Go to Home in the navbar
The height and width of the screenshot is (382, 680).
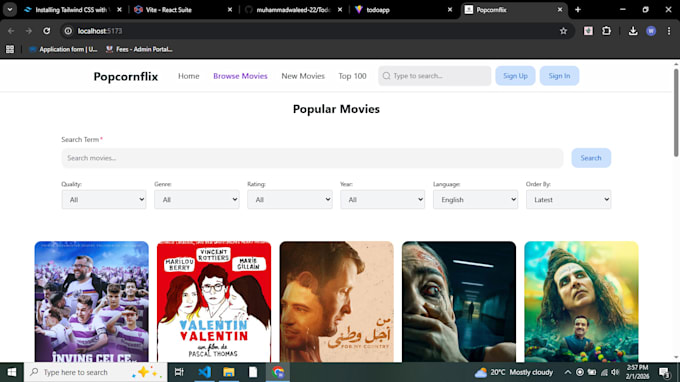pyautogui.click(x=189, y=76)
